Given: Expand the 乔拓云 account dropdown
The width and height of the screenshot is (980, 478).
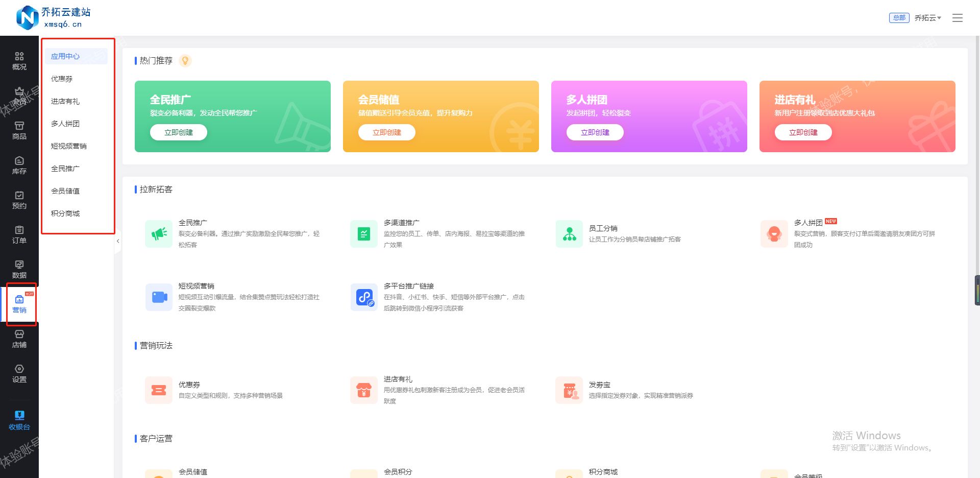Looking at the screenshot, I should click(x=927, y=18).
